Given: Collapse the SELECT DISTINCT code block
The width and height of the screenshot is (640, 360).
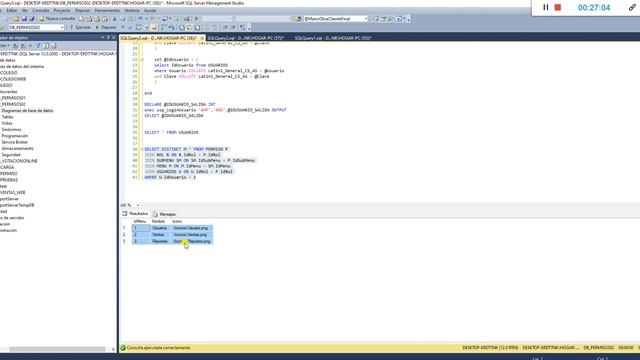Looking at the screenshot, I should 142,149.
